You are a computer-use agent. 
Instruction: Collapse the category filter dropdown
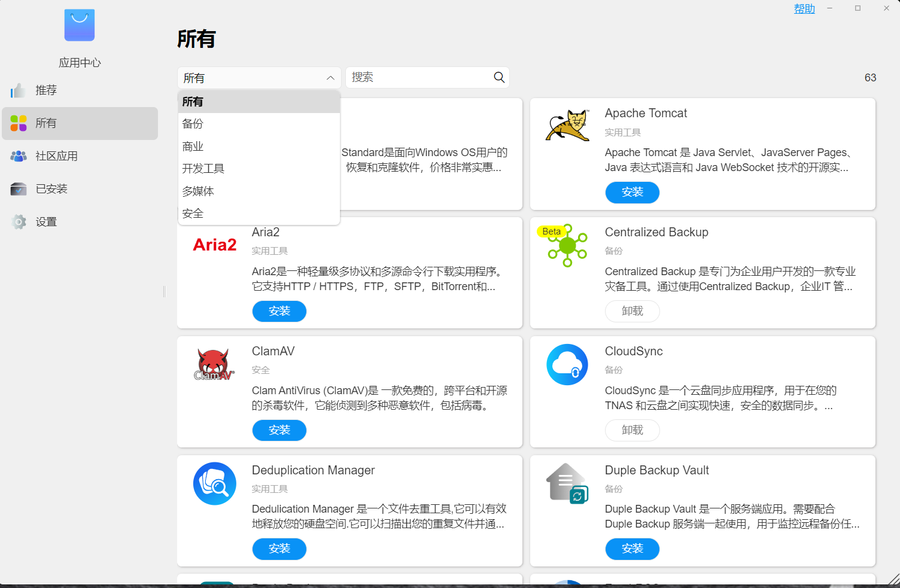pos(330,78)
